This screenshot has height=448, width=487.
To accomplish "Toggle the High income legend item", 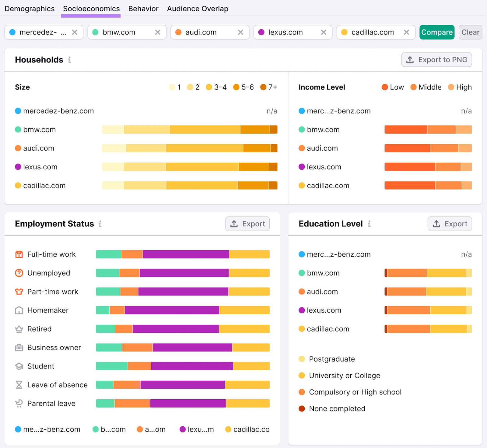I will (460, 87).
